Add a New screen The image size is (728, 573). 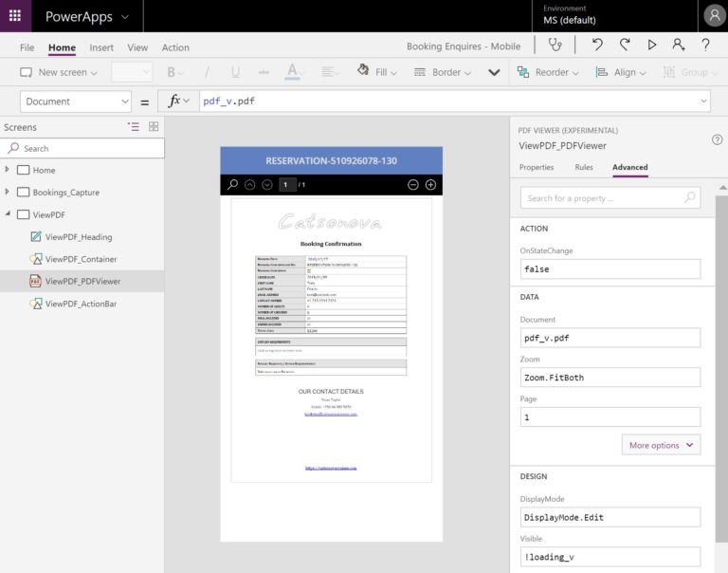click(x=59, y=72)
